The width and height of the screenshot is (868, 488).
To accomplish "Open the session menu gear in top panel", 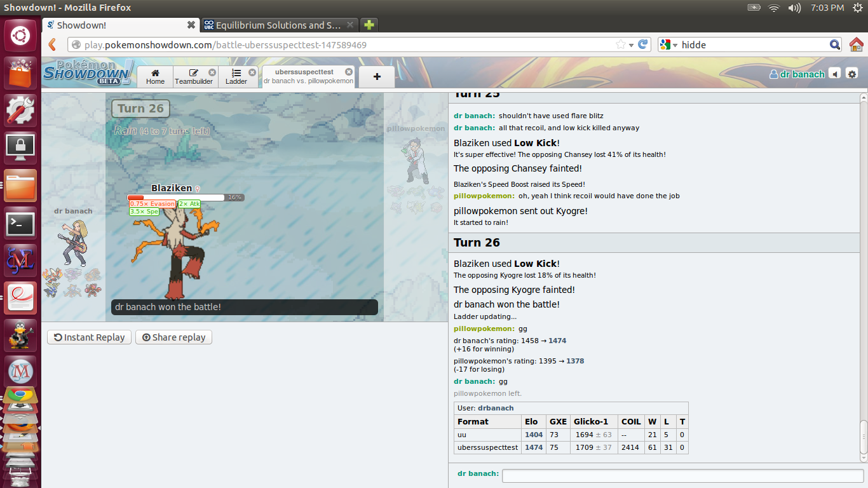I will (x=857, y=8).
